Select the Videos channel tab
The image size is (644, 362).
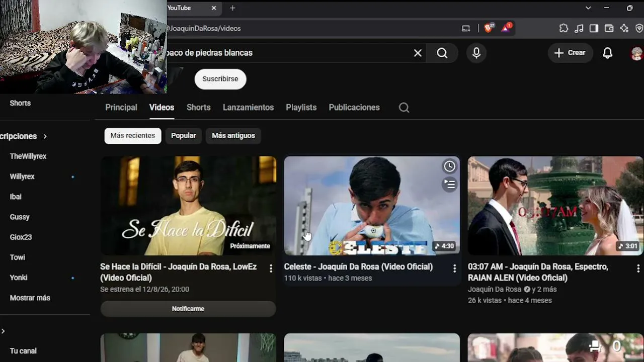pyautogui.click(x=162, y=108)
